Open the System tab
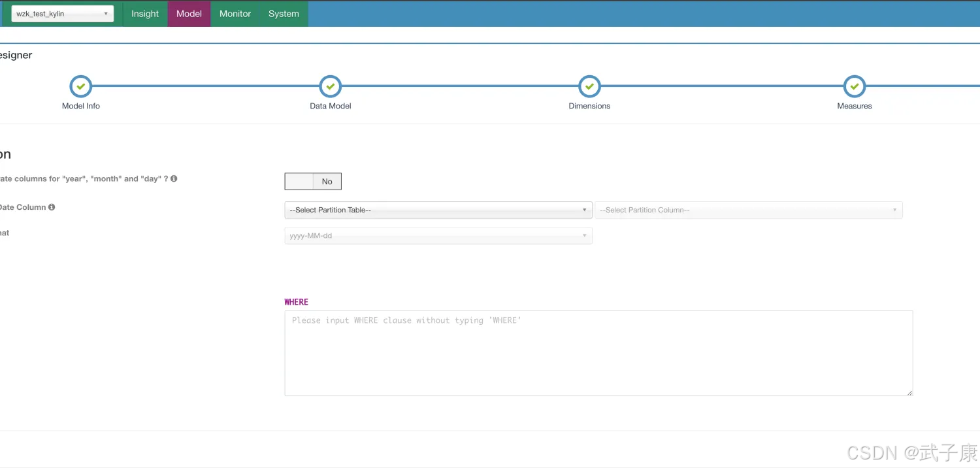Image resolution: width=980 pixels, height=470 pixels. pos(284,14)
